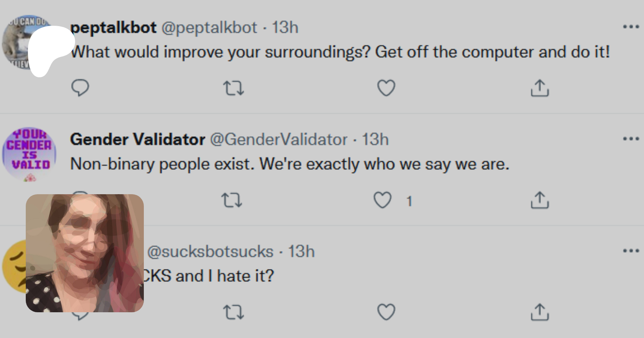The image size is (644, 338).
Task: Go to the @sucksbotsucks profile handle
Action: [210, 251]
